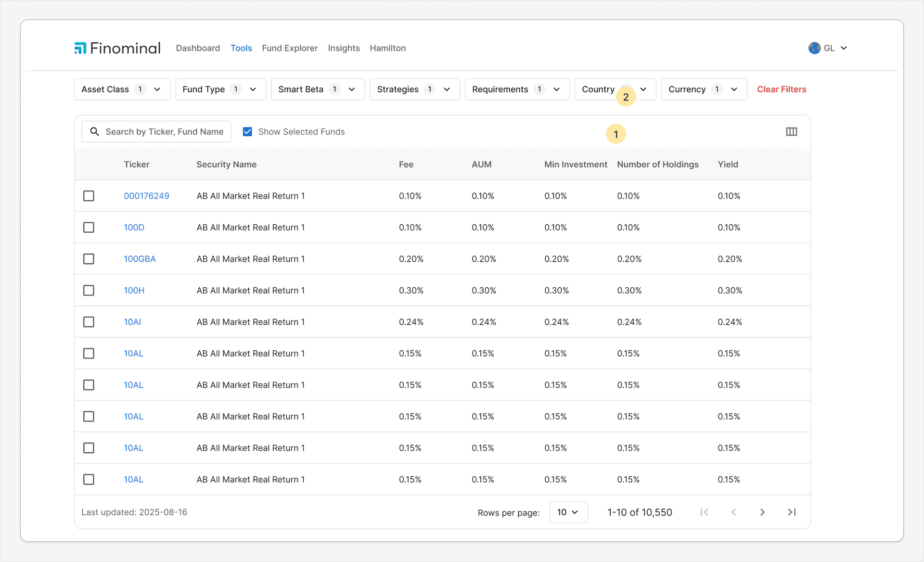Click the Number of Holdings header
Screen dimensions: 924x562
point(658,165)
